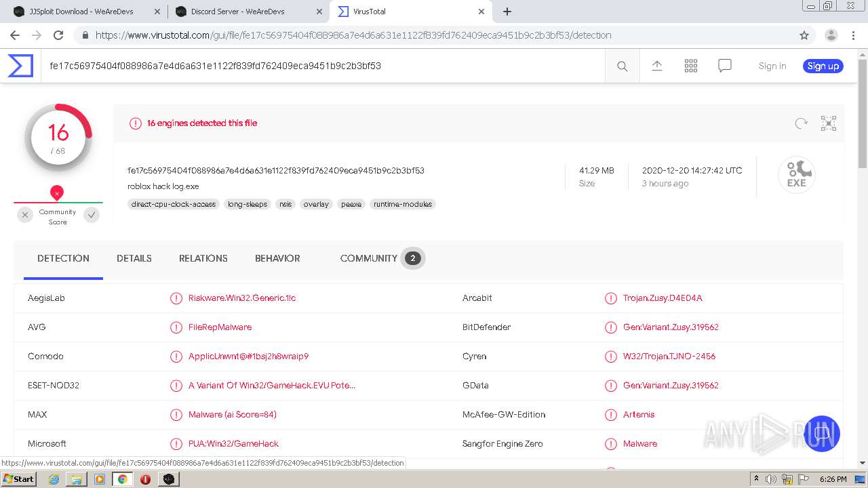
Task: Click the nsis tag
Action: tap(285, 204)
